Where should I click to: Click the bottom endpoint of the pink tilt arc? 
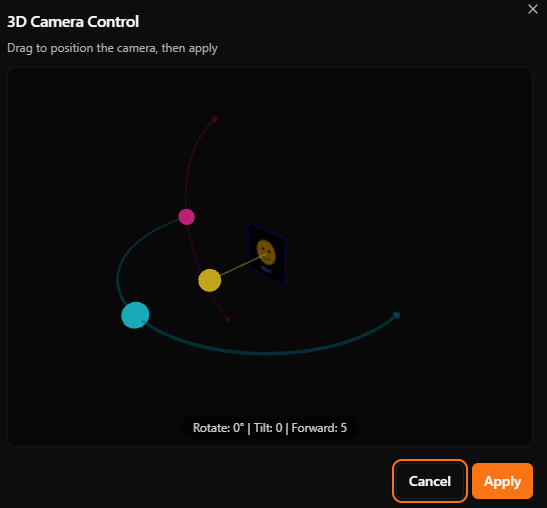[227, 319]
